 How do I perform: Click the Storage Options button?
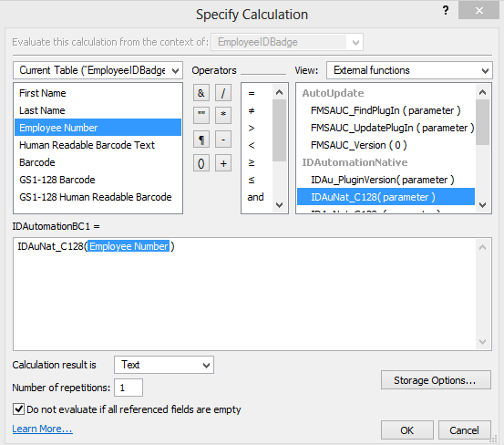point(436,380)
